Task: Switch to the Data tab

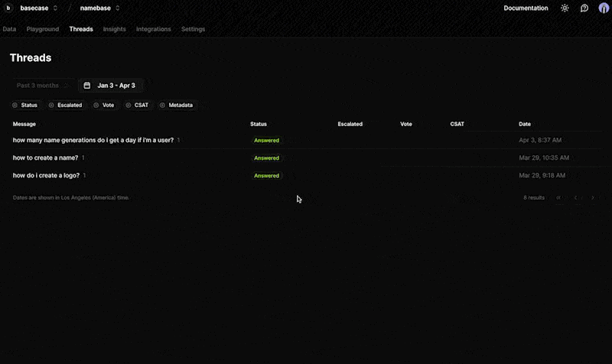Action: coord(9,29)
